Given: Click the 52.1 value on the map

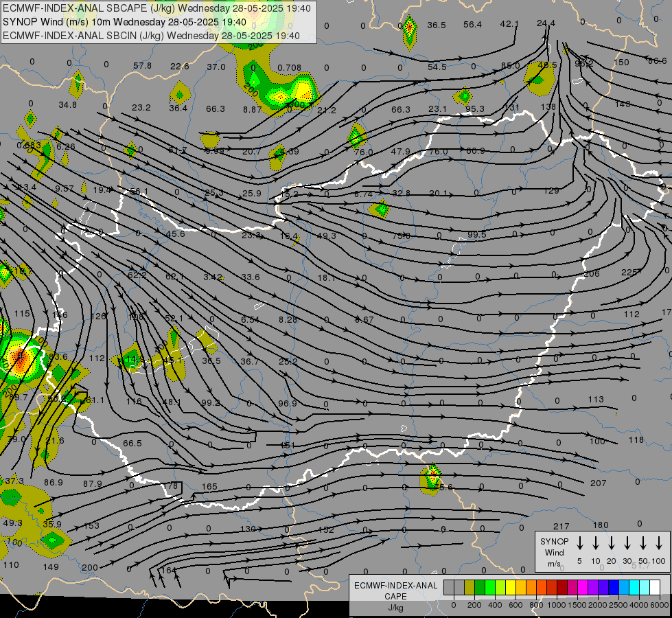Looking at the screenshot, I should (x=174, y=318).
